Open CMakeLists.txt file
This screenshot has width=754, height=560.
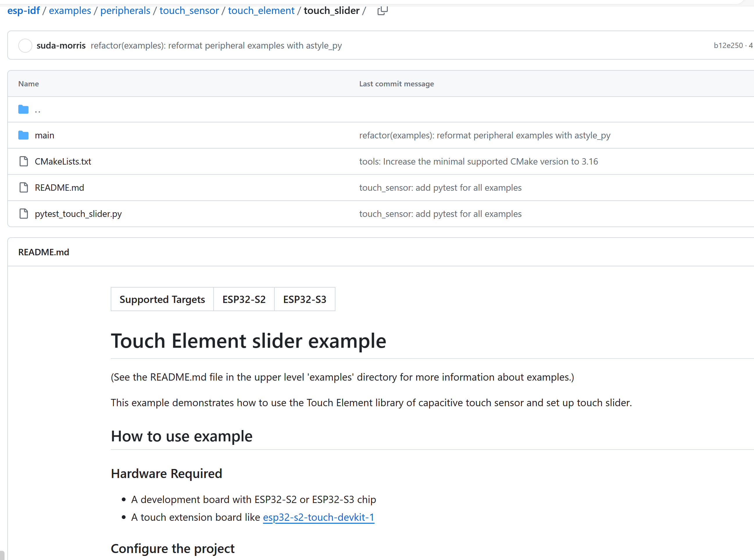[63, 162]
